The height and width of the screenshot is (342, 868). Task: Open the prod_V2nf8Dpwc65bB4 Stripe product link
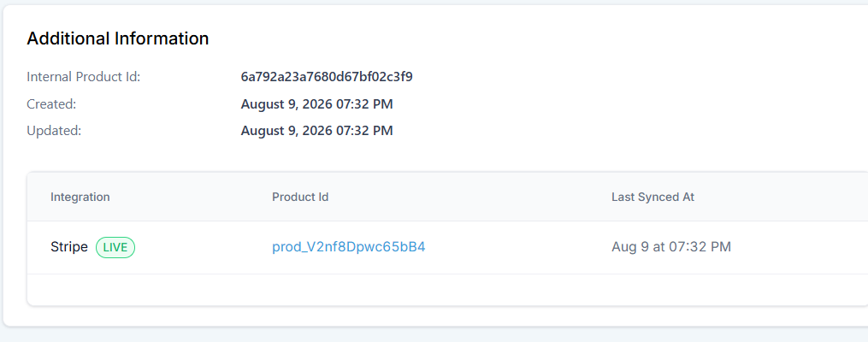349,247
